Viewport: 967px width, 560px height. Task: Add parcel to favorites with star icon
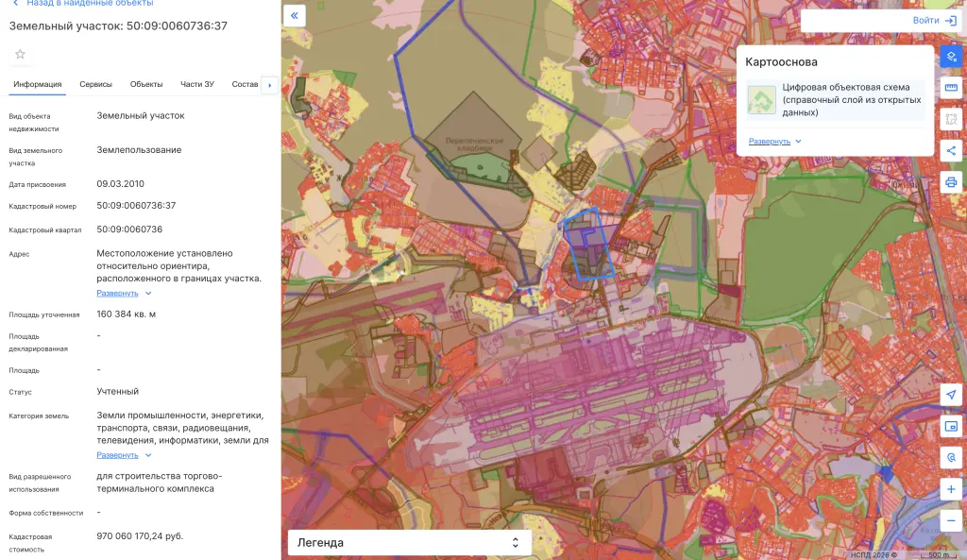point(21,54)
